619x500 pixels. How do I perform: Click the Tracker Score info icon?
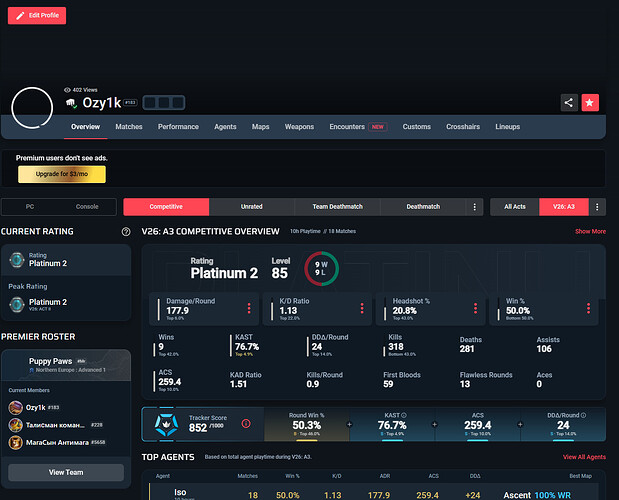click(x=246, y=423)
